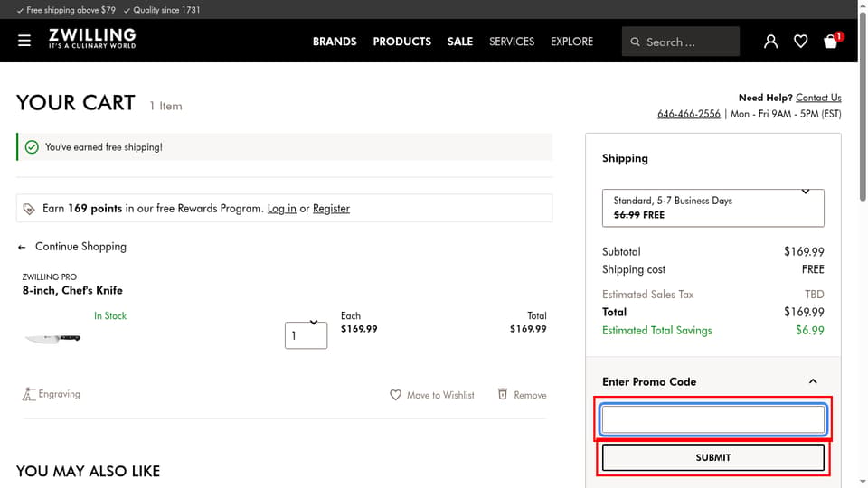Open the EXPLORE menu
The width and height of the screenshot is (868, 488).
[571, 42]
